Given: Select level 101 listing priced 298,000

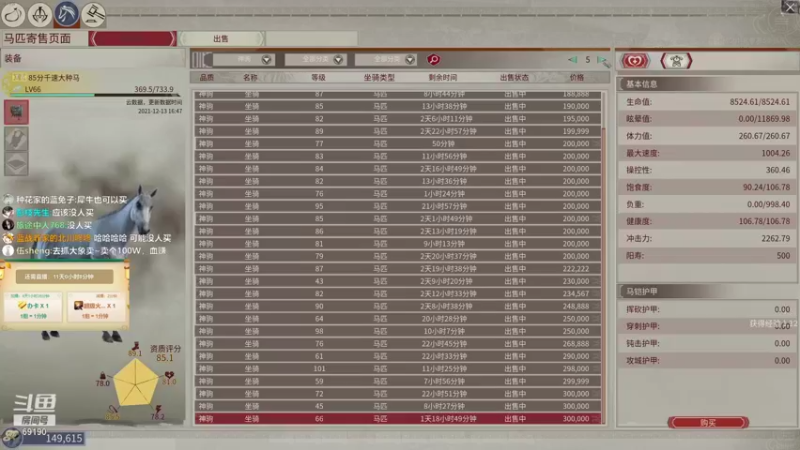Looking at the screenshot, I should pos(398,369).
